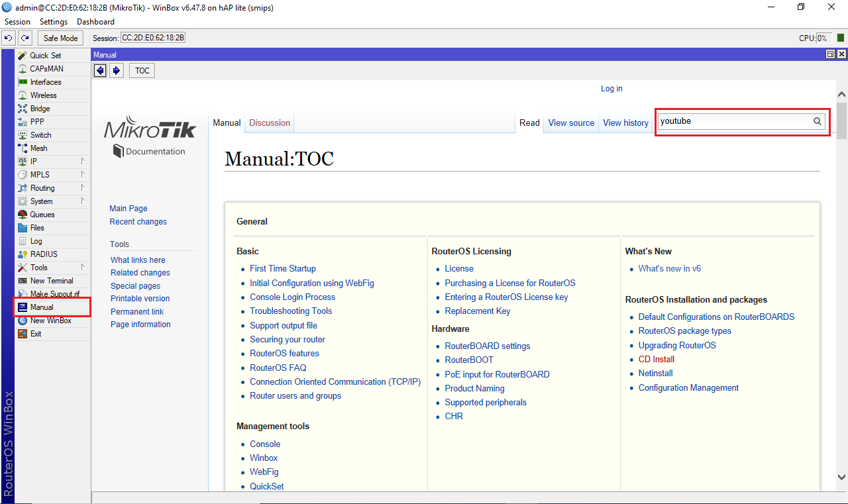Viewport: 848px width, 504px height.
Task: Detach the Manual panel window icon
Action: click(831, 54)
